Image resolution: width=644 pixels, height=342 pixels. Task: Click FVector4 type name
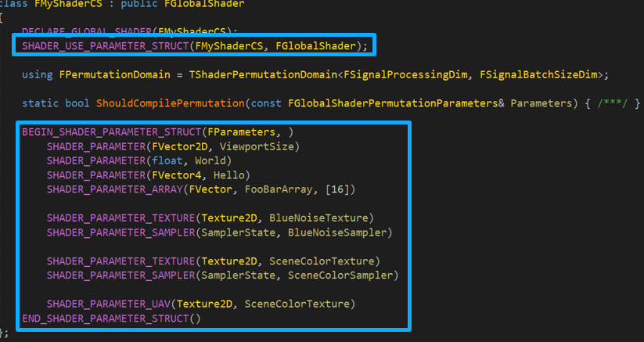point(177,175)
